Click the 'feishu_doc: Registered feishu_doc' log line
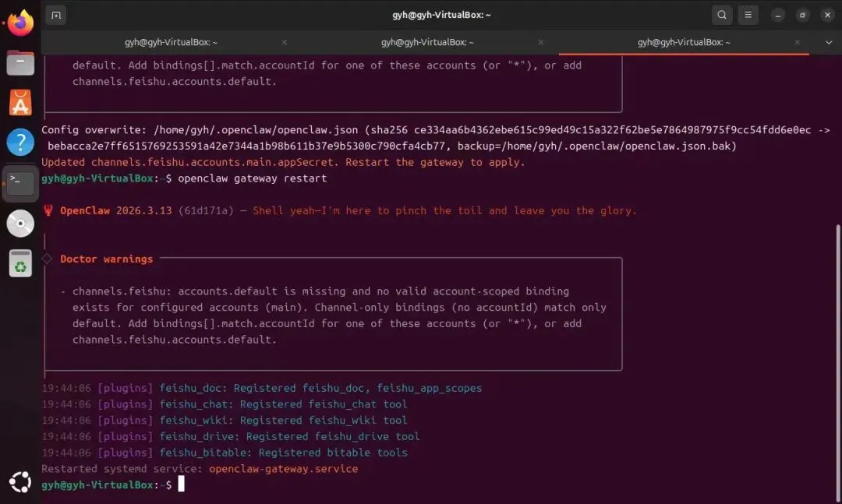The width and height of the screenshot is (842, 504). pos(262,388)
